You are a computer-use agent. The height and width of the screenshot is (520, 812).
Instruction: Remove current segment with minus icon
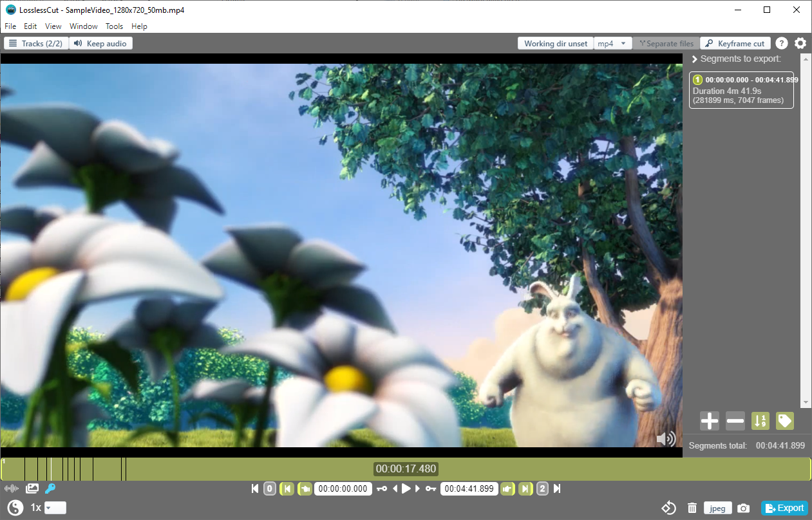click(x=735, y=422)
